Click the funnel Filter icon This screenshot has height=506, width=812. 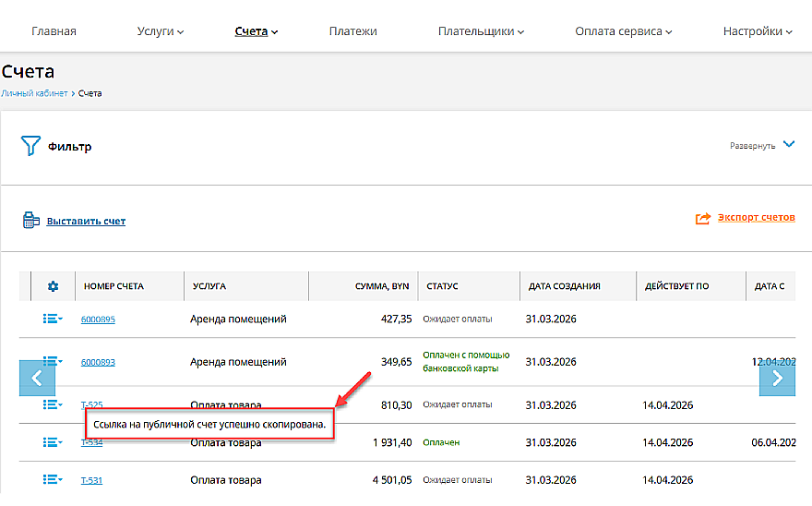tap(31, 146)
